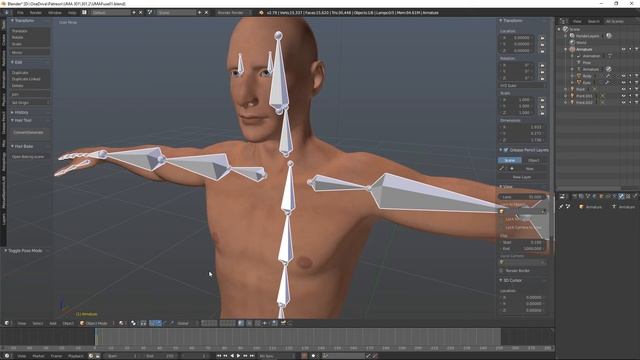
Task: Select the Body mesh icon in outliner
Action: click(579, 76)
